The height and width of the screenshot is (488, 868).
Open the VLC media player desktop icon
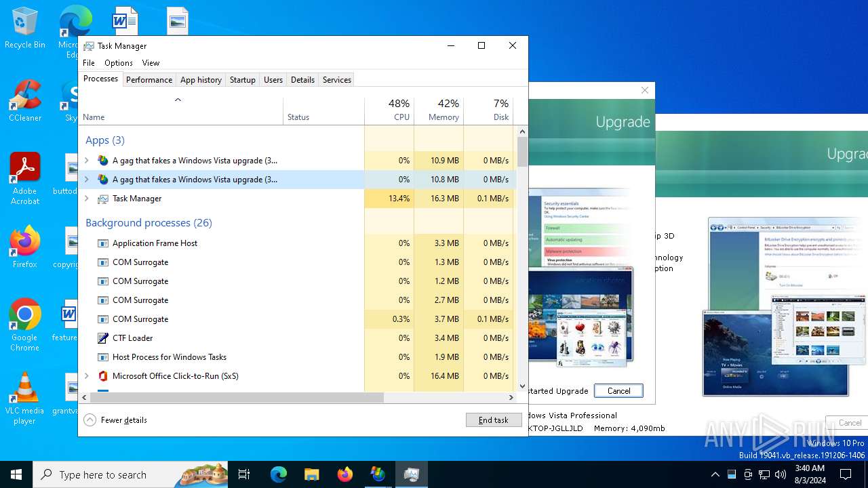pos(24,399)
